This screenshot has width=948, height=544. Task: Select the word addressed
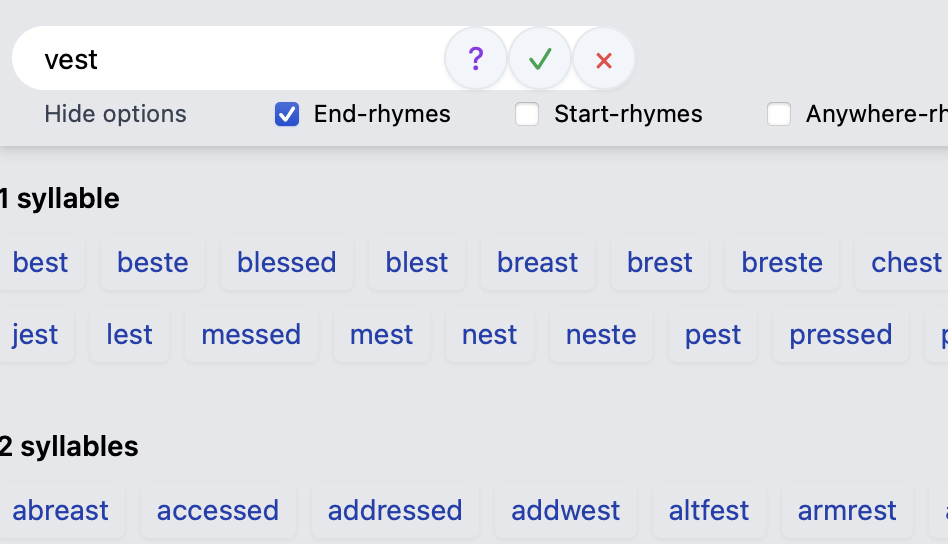click(395, 511)
